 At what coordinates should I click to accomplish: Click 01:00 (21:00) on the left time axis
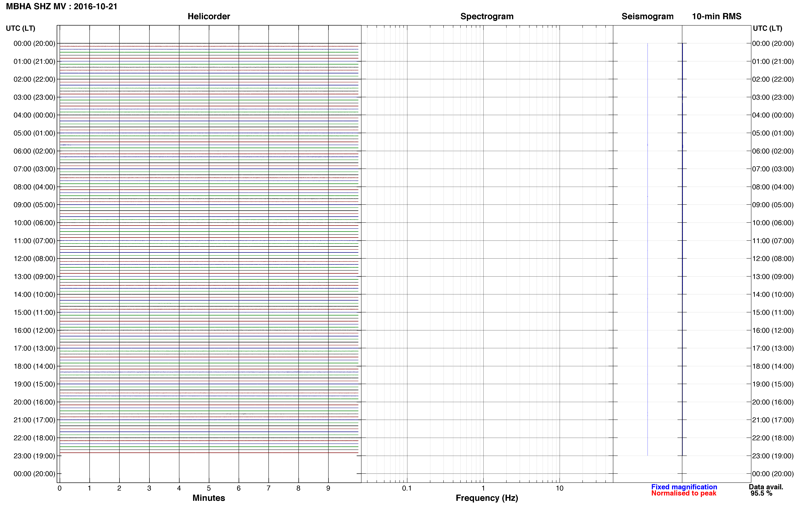[34, 62]
